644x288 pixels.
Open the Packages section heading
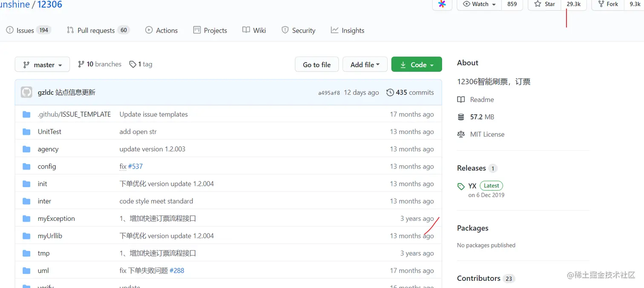(473, 228)
